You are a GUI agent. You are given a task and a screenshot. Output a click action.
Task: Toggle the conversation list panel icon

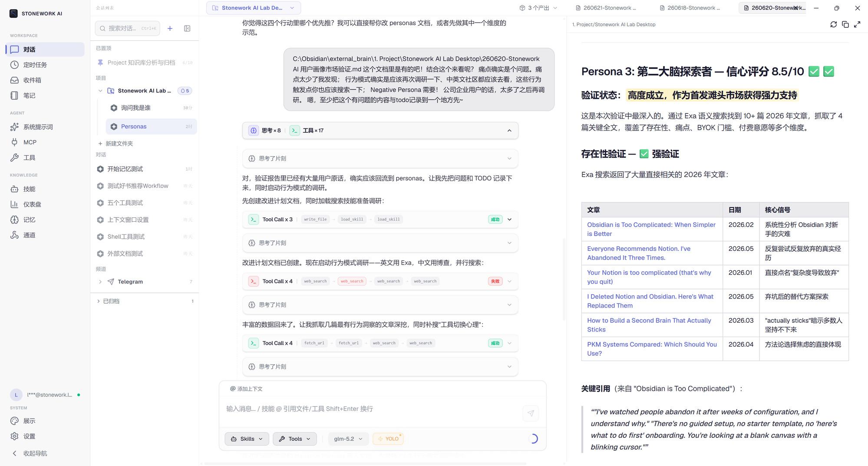[x=187, y=28]
